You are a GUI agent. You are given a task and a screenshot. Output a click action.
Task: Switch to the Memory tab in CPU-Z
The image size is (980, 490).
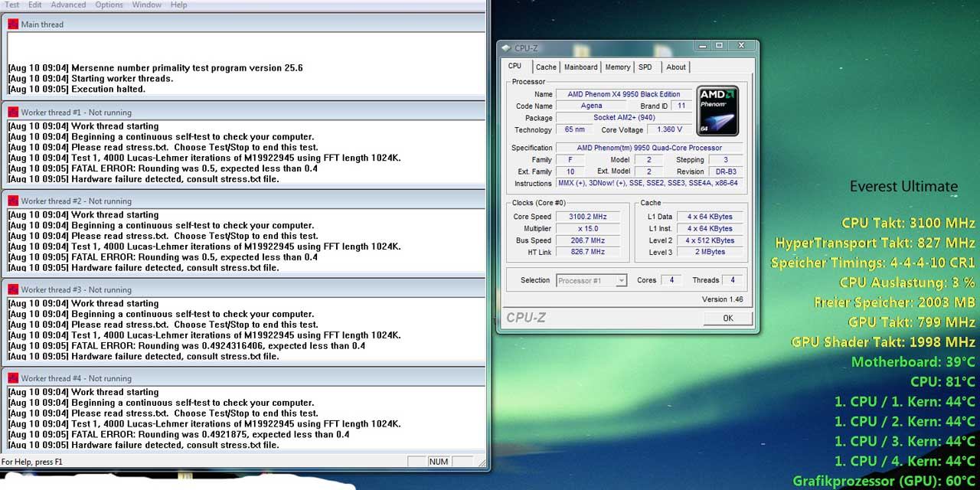[618, 67]
